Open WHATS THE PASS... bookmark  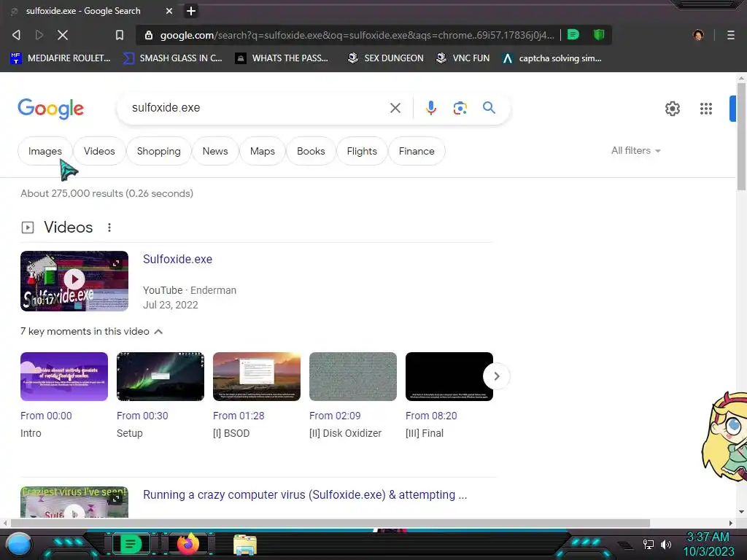(x=282, y=58)
